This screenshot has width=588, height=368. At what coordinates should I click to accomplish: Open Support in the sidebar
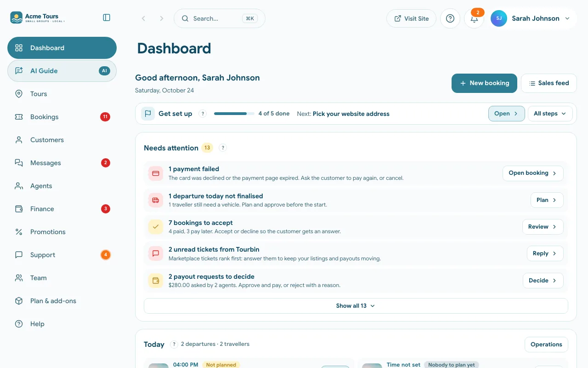[62, 255]
